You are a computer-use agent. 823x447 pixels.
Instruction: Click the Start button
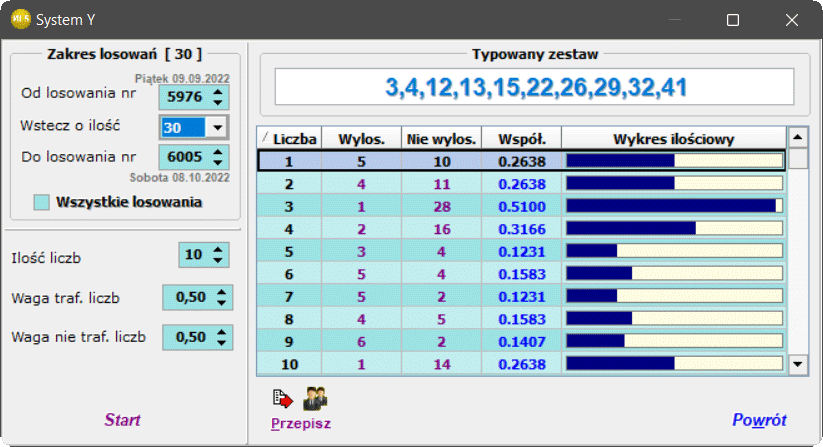click(x=122, y=420)
